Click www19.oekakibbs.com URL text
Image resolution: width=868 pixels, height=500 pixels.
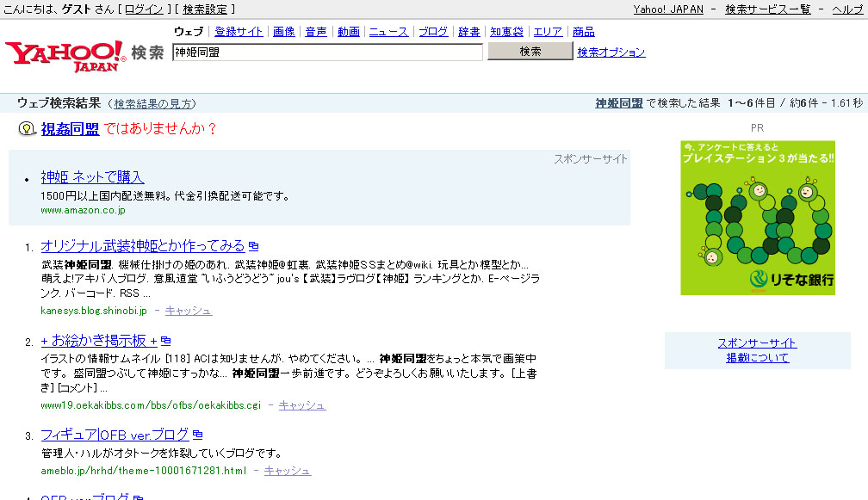[x=151, y=405]
